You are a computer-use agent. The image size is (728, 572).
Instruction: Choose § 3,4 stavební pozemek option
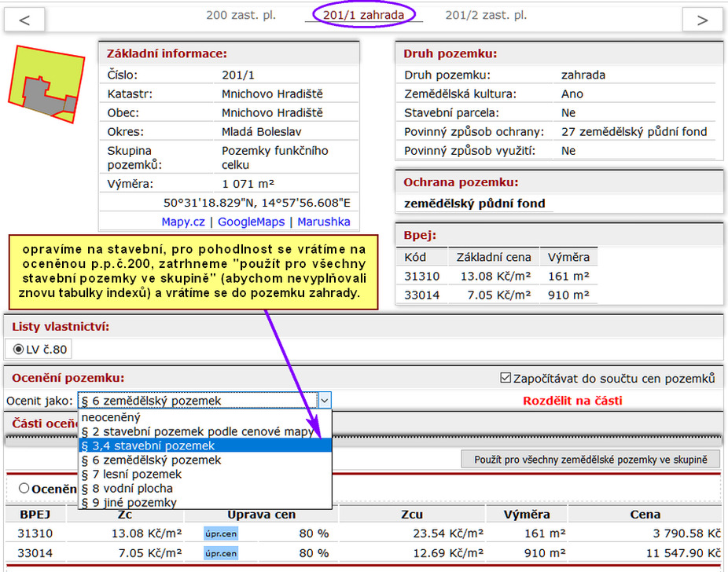(205, 445)
